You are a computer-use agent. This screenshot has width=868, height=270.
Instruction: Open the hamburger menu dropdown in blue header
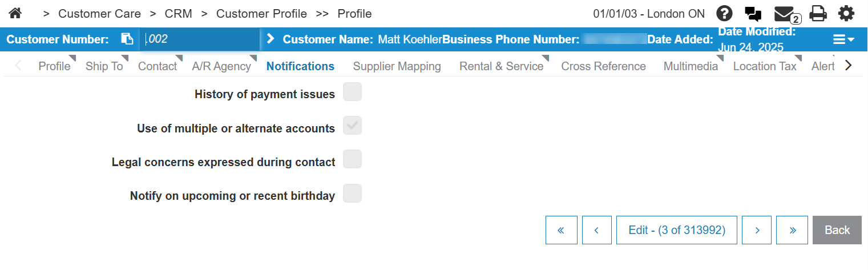[x=843, y=39]
